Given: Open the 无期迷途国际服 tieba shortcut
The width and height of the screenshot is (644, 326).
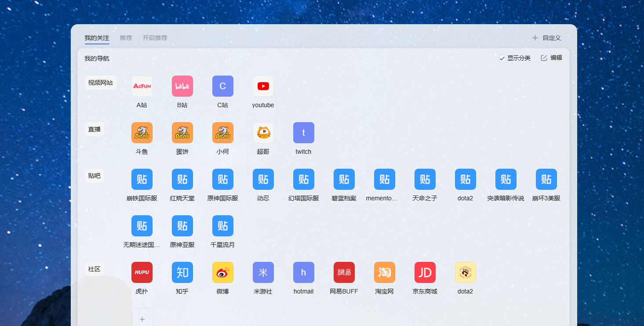Looking at the screenshot, I should (142, 226).
